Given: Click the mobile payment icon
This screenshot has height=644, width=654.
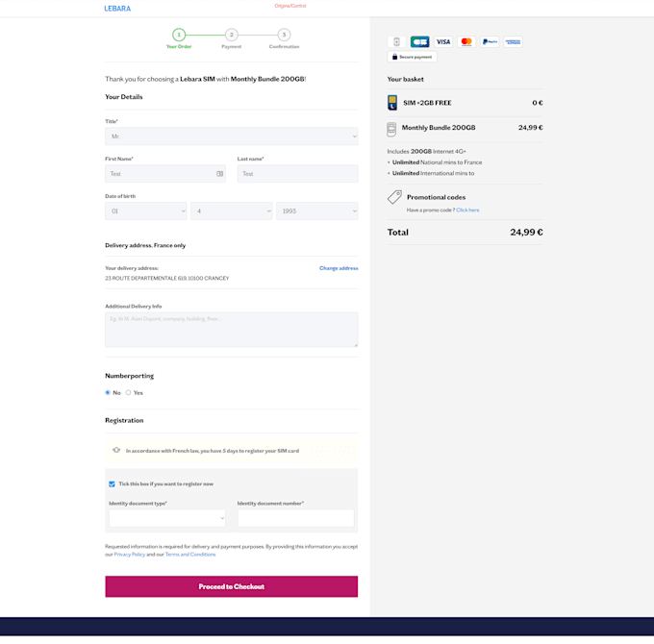Looking at the screenshot, I should (x=396, y=41).
